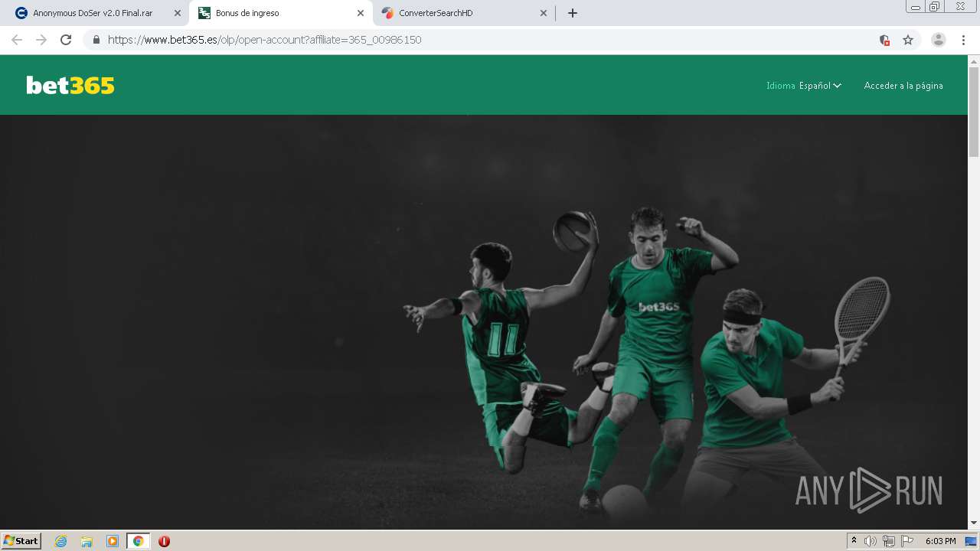
Task: Show hidden system tray icons
Action: click(x=854, y=541)
